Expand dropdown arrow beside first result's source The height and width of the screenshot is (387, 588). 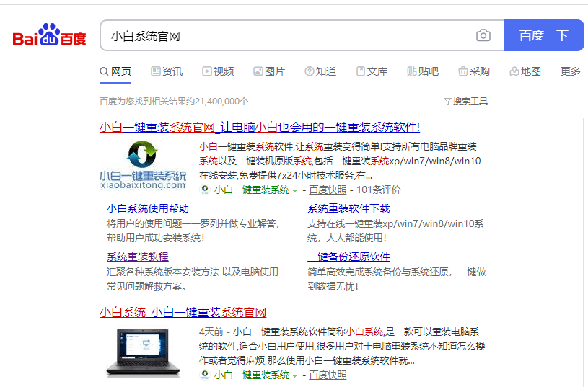(295, 191)
